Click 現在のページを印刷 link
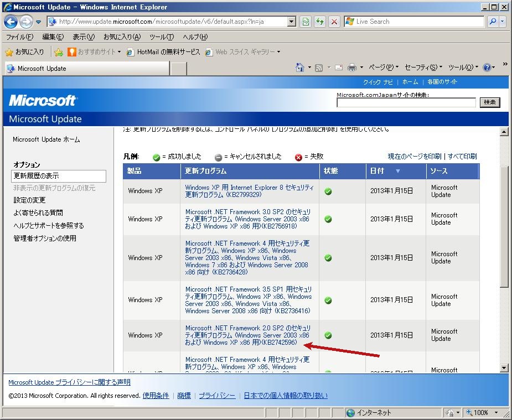This screenshot has width=512, height=420. coord(415,156)
